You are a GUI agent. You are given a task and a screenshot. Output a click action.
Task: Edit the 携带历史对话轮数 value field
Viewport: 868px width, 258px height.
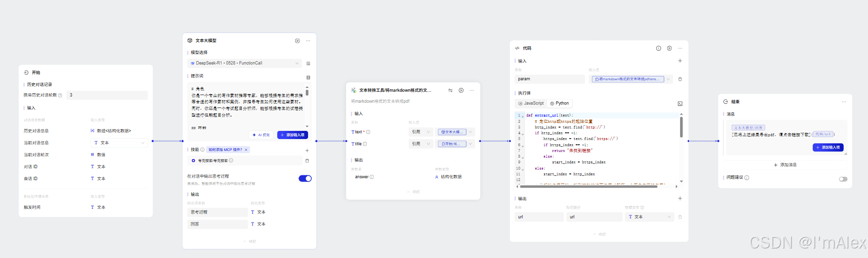[107, 95]
